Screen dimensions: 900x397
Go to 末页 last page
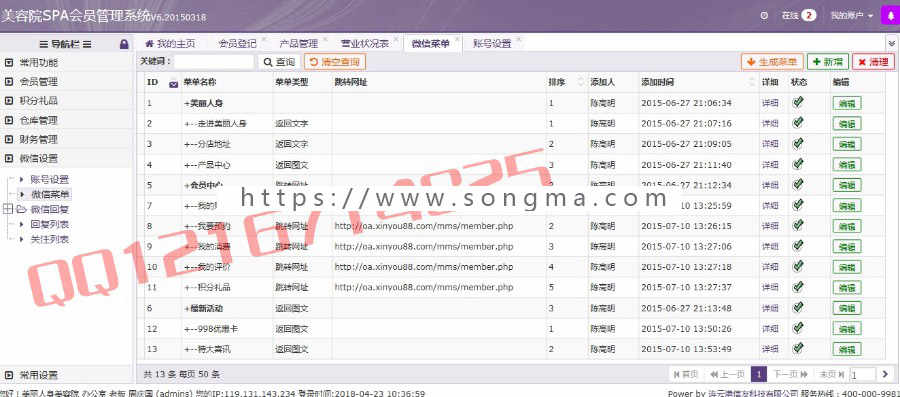831,375
